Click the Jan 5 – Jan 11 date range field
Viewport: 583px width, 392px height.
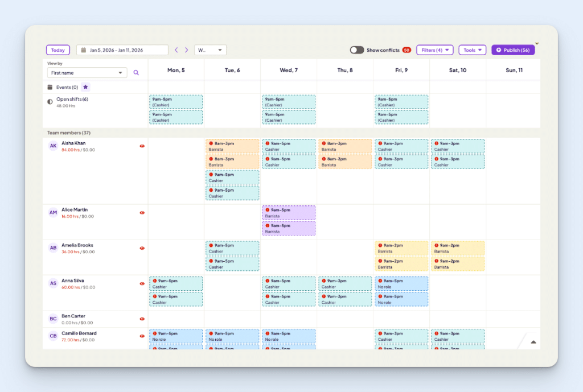click(122, 50)
